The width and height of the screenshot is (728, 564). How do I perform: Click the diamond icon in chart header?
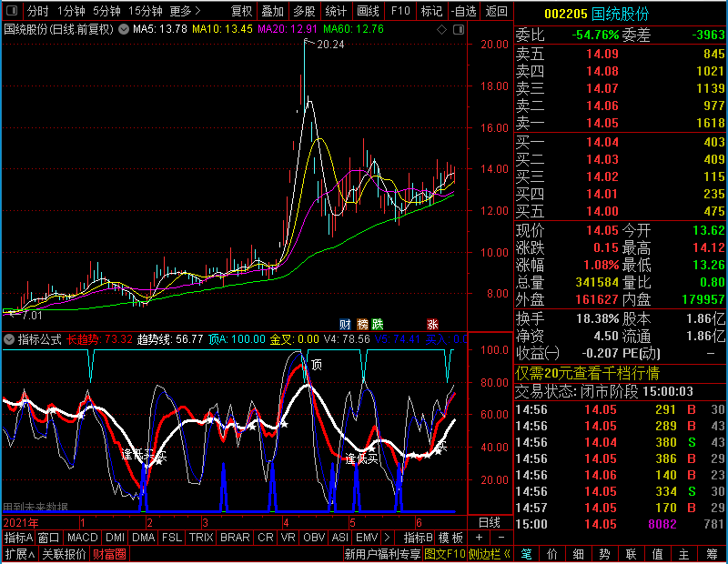click(x=442, y=30)
